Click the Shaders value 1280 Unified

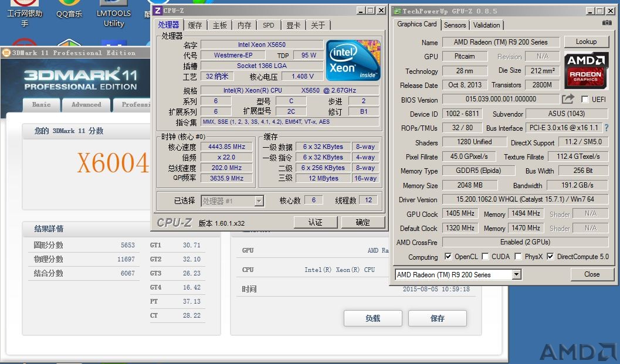click(474, 142)
